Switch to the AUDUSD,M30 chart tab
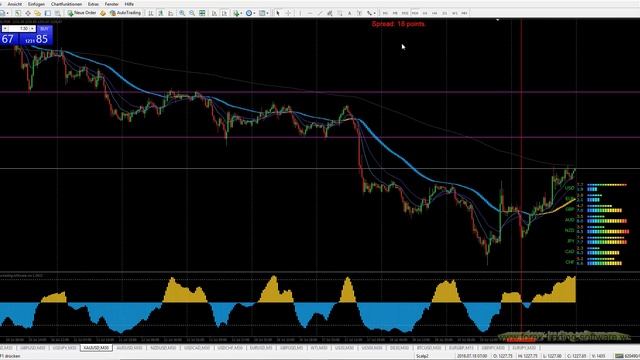 coord(129,348)
